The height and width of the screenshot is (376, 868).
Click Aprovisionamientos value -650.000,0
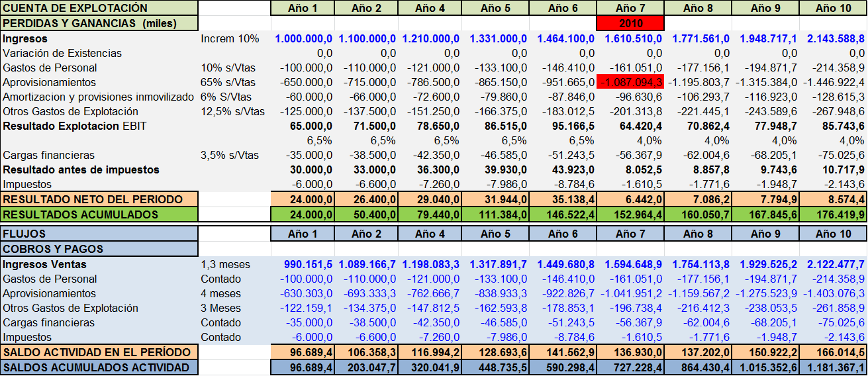pyautogui.click(x=307, y=82)
